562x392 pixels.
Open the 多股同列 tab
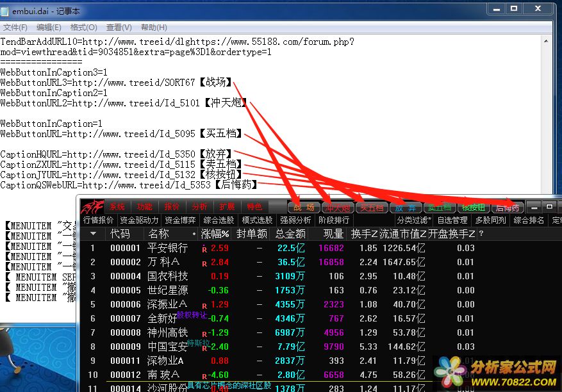click(491, 220)
